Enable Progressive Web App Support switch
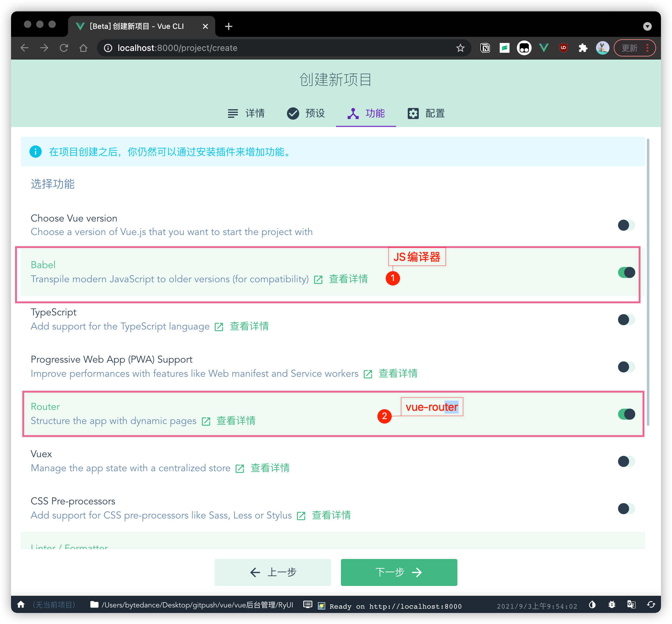Viewport: 672px width, 624px height. (626, 367)
